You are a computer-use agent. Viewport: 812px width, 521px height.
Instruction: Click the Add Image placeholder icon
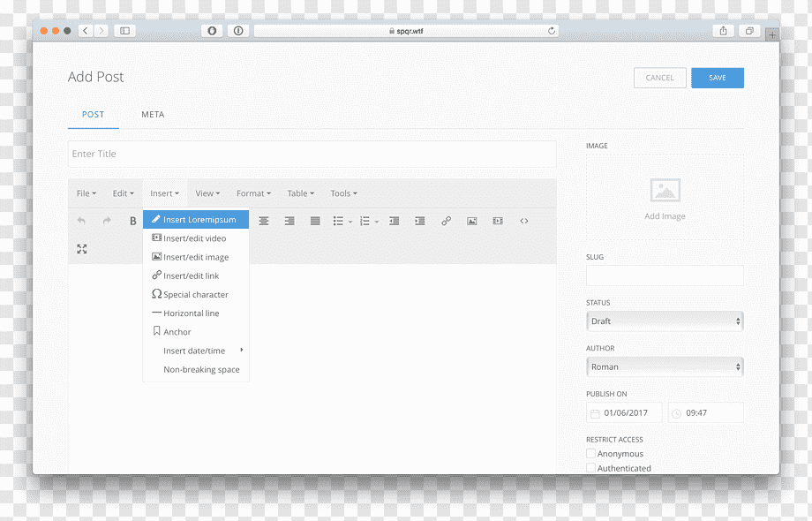pyautogui.click(x=665, y=190)
